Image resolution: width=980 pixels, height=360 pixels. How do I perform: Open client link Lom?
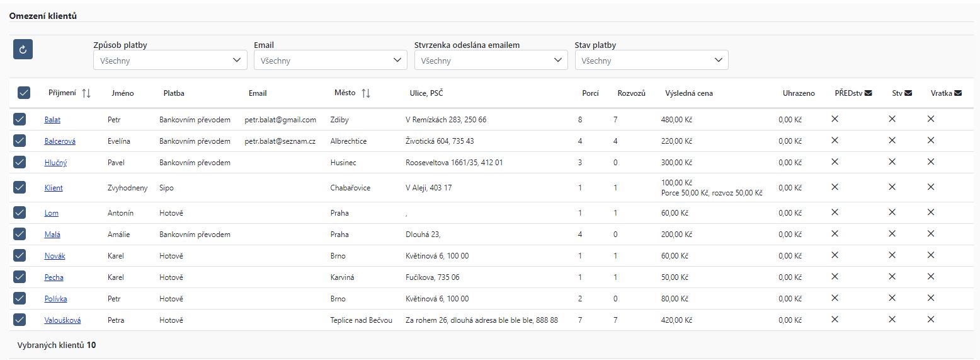52,213
